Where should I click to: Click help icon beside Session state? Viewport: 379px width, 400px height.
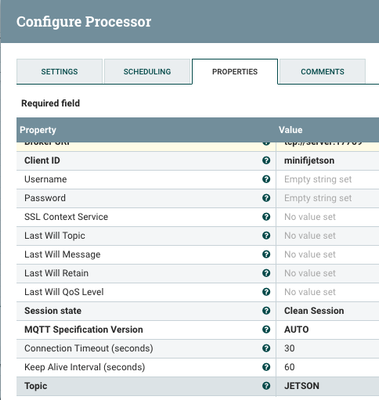click(266, 311)
